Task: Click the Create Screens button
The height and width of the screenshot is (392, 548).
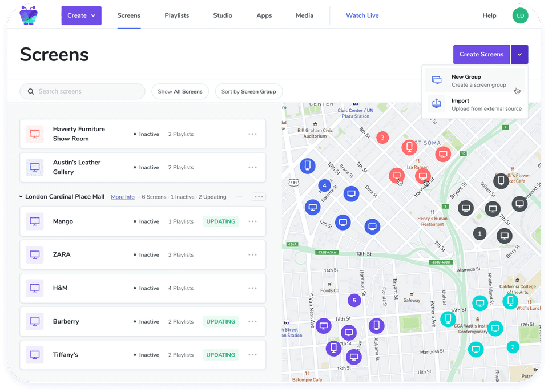Action: (482, 55)
